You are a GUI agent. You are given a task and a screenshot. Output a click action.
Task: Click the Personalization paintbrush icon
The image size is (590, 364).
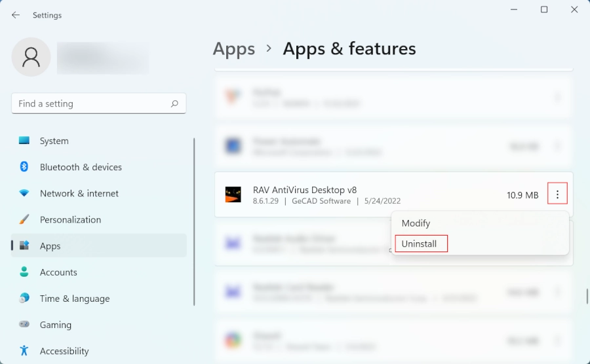point(24,219)
